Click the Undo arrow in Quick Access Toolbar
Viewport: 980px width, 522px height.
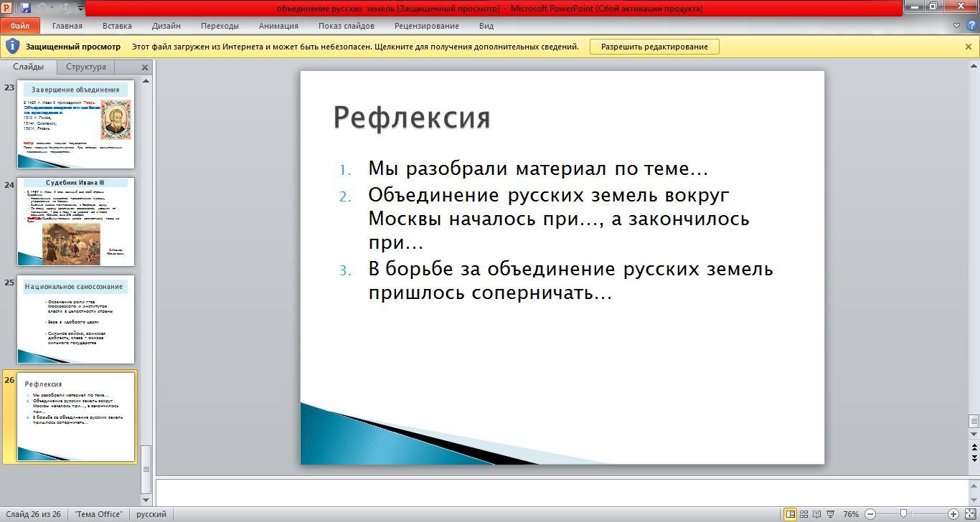tap(42, 8)
